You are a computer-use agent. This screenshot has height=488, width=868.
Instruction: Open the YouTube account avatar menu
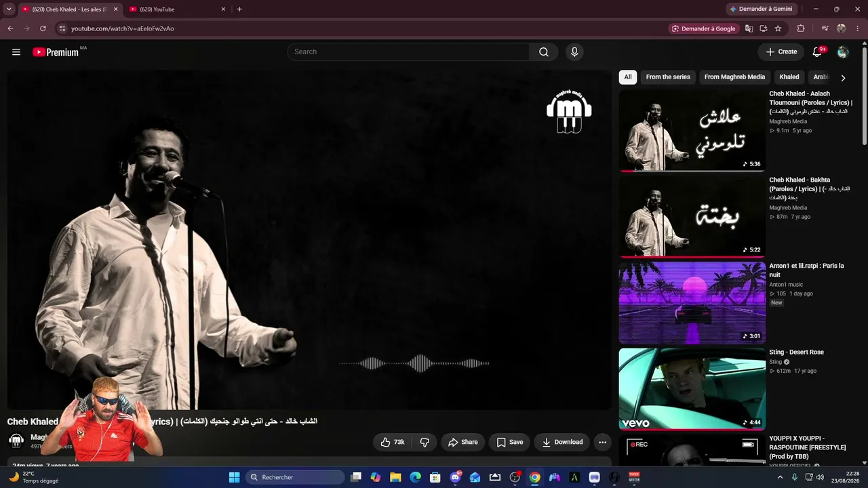tap(843, 52)
